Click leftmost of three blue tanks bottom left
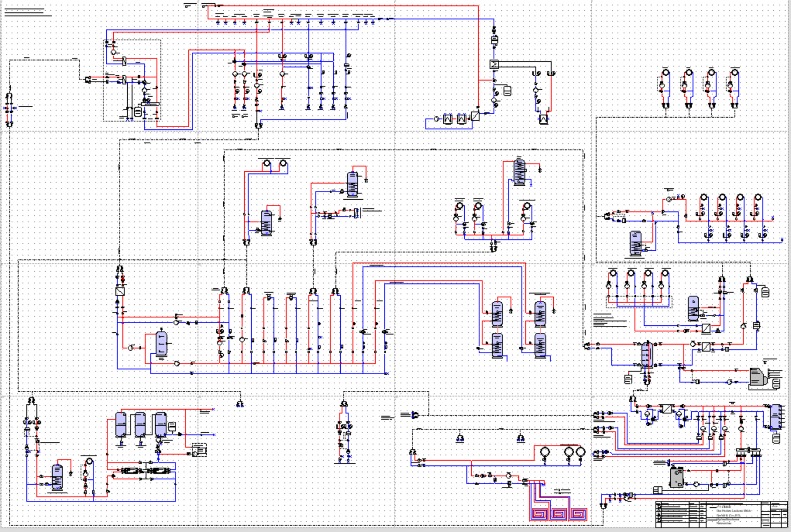 click(121, 424)
